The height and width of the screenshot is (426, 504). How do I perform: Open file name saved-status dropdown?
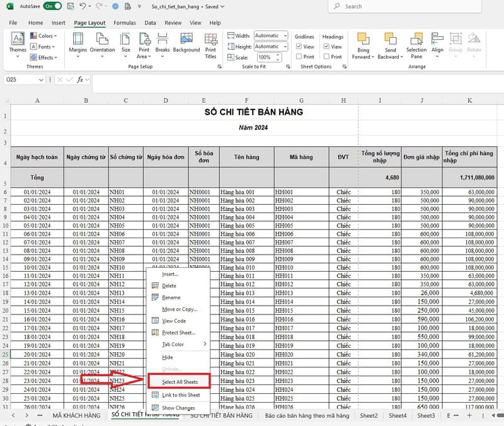pyautogui.click(x=222, y=6)
